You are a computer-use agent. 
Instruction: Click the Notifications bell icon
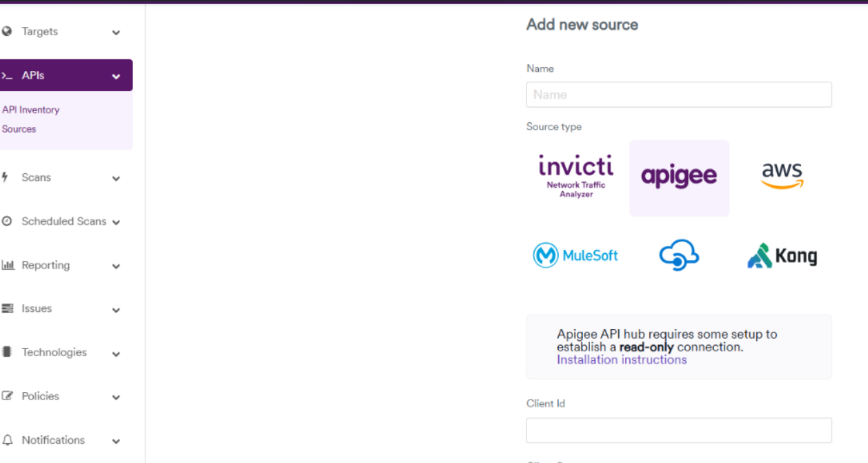[x=8, y=440]
